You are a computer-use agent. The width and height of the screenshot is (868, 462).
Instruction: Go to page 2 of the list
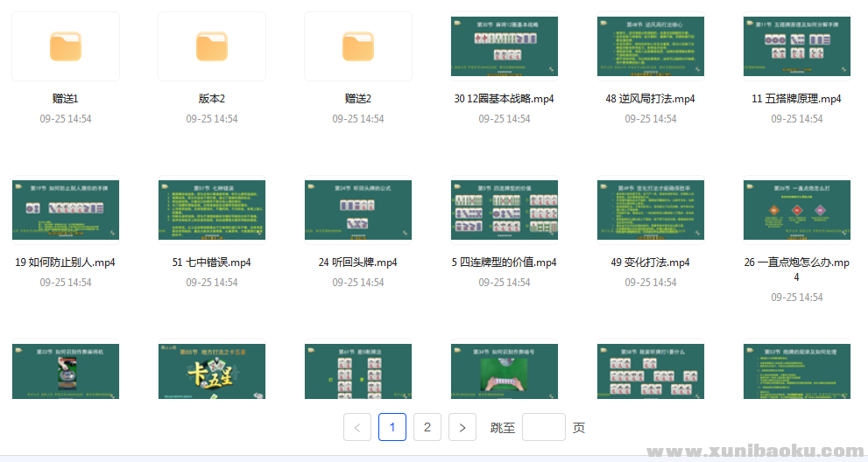427,427
